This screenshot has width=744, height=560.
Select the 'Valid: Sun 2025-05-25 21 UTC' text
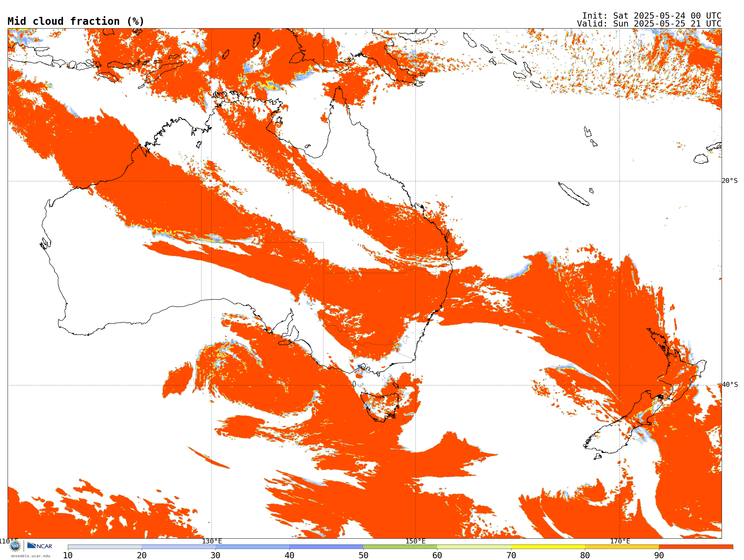tap(649, 24)
